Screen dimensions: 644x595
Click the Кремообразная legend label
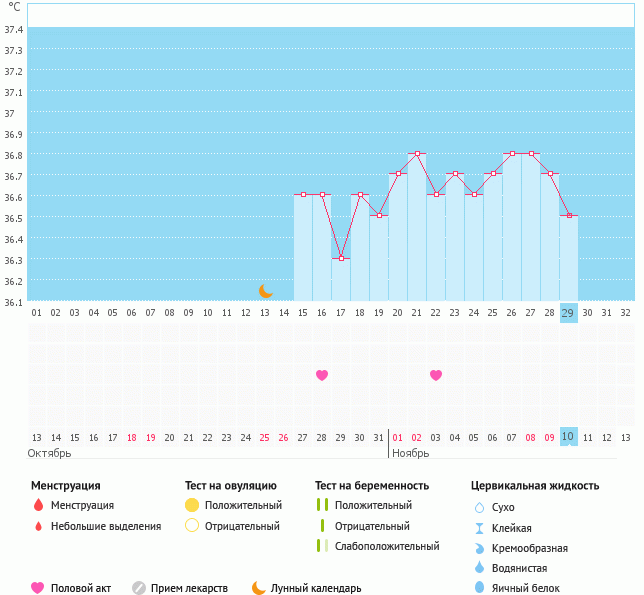[530, 548]
